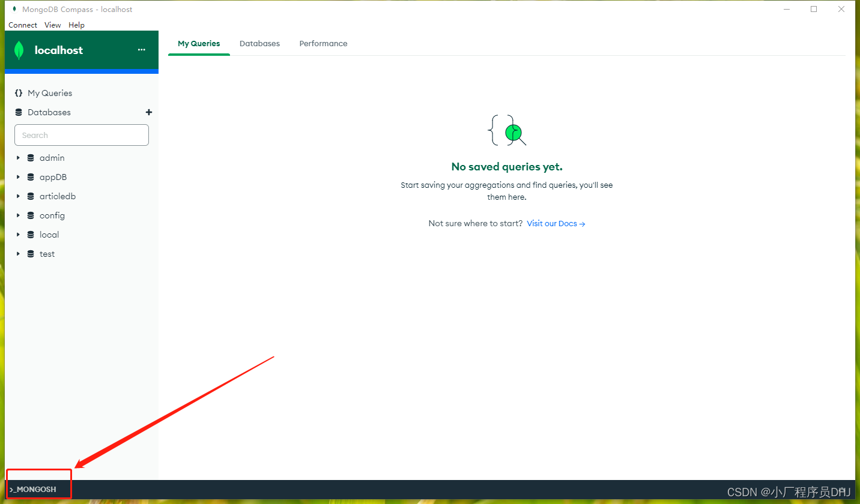Click the curly braces My Queries icon
This screenshot has height=504, width=860.
(19, 93)
